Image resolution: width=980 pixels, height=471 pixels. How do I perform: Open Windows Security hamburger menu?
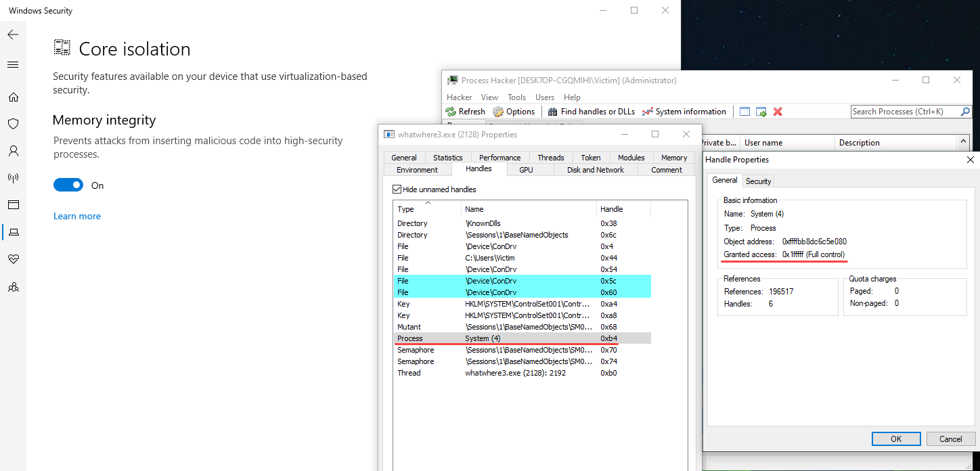[x=13, y=65]
